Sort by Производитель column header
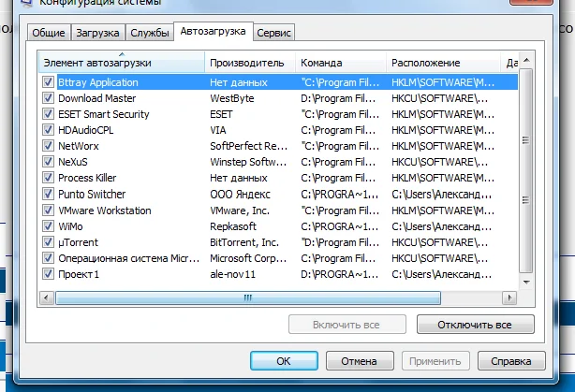The image size is (575, 392). click(x=250, y=63)
